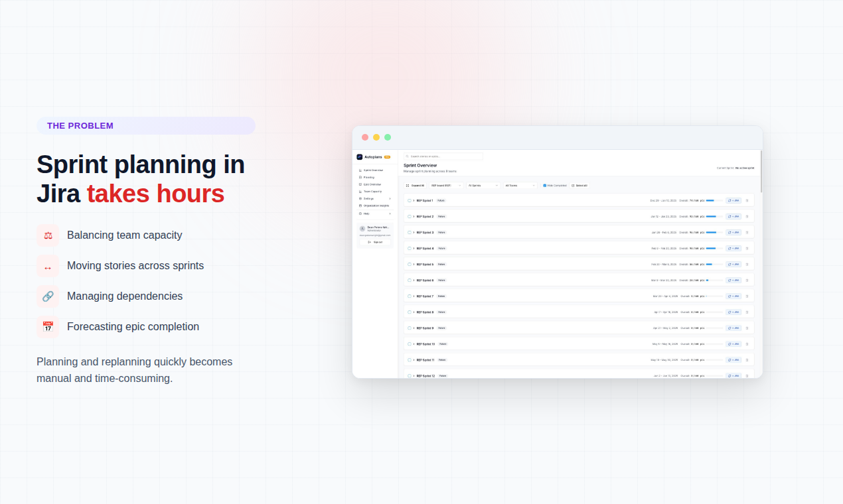The width and height of the screenshot is (843, 504).
Task: Click the trash icon for REP Sprint 10
Action: (747, 344)
